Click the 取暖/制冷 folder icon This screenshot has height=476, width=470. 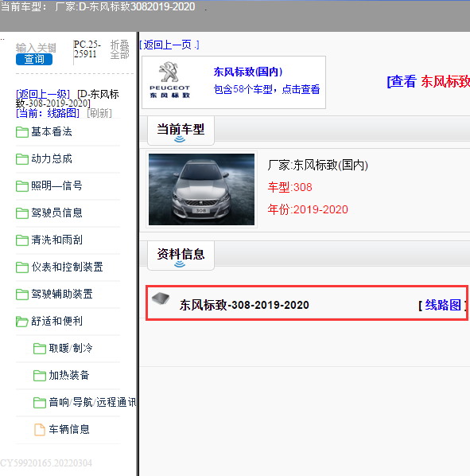point(40,348)
